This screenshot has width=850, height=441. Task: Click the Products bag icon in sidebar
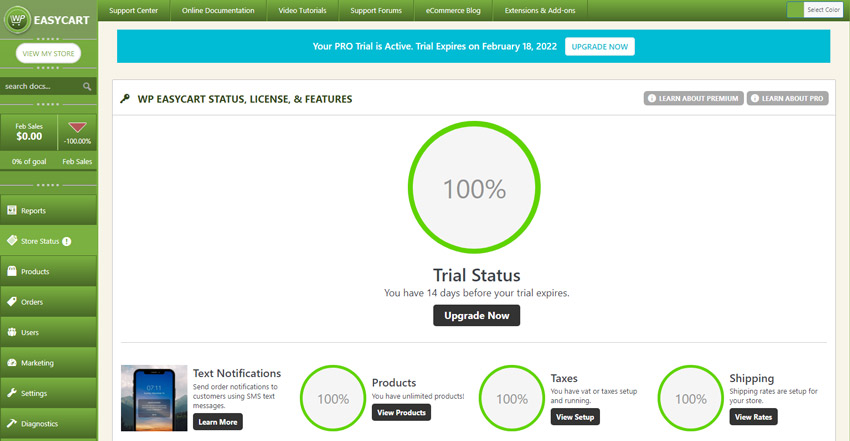click(x=12, y=271)
